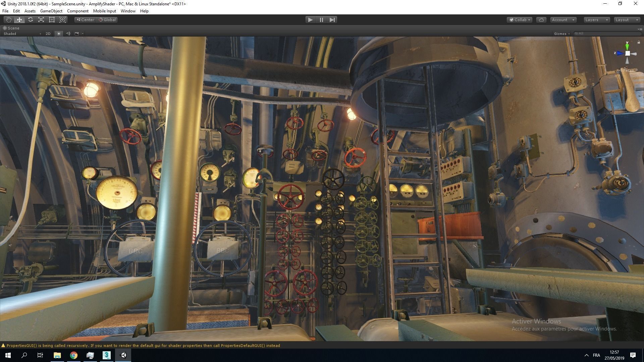Toggle scene lighting sun icon
This screenshot has width=644, height=362.
(59, 34)
